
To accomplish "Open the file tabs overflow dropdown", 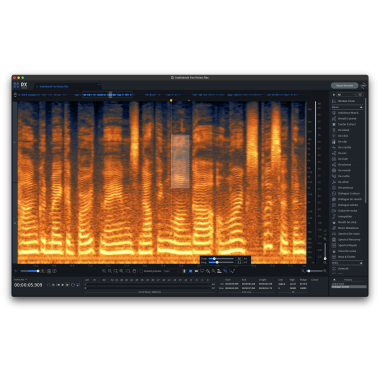I will (99, 85).
